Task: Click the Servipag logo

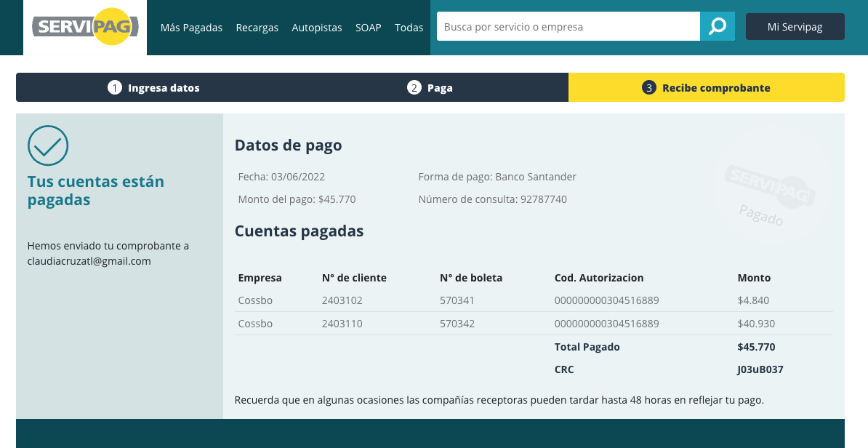Action: point(85,27)
